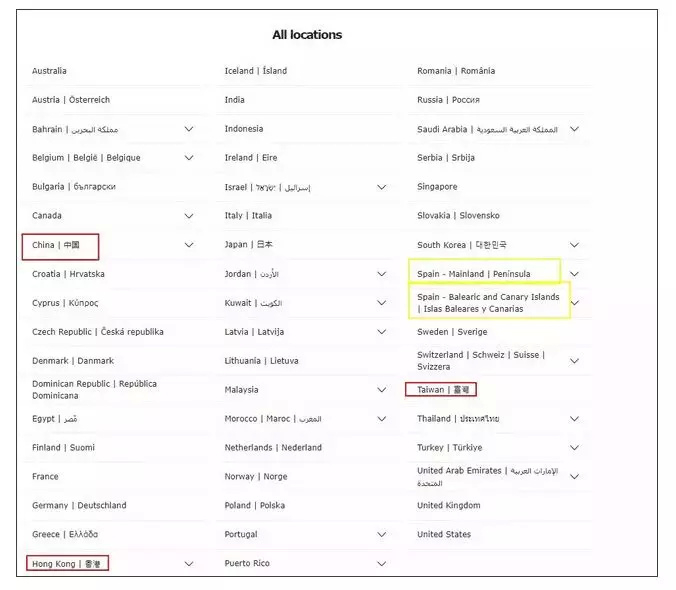The image size is (676, 590).
Task: Choose Slovakia | Slovensko
Action: point(458,215)
